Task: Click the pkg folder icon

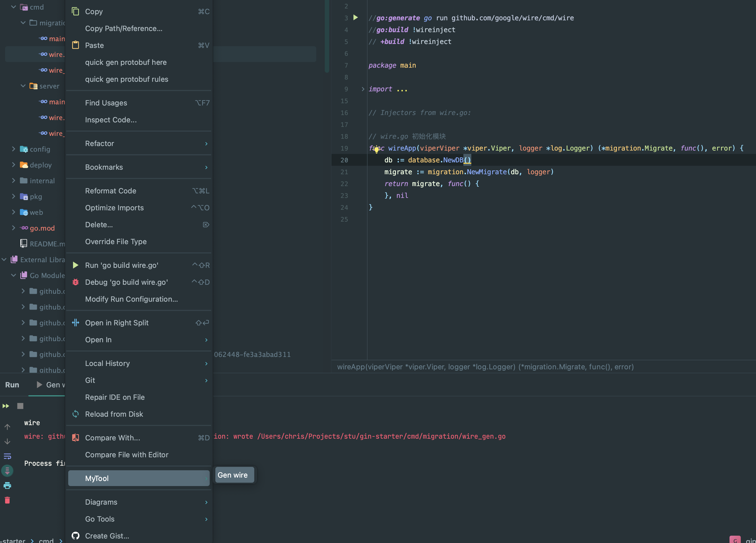Action: pyautogui.click(x=24, y=196)
